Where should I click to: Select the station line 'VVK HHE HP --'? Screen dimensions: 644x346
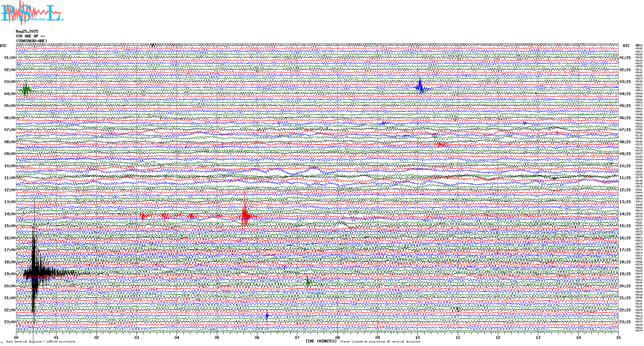pos(30,36)
